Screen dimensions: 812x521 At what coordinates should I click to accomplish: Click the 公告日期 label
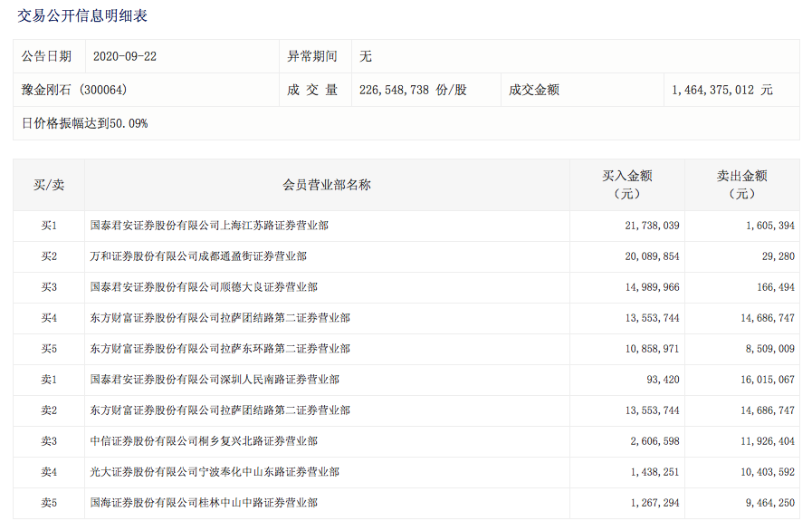pyautogui.click(x=46, y=56)
